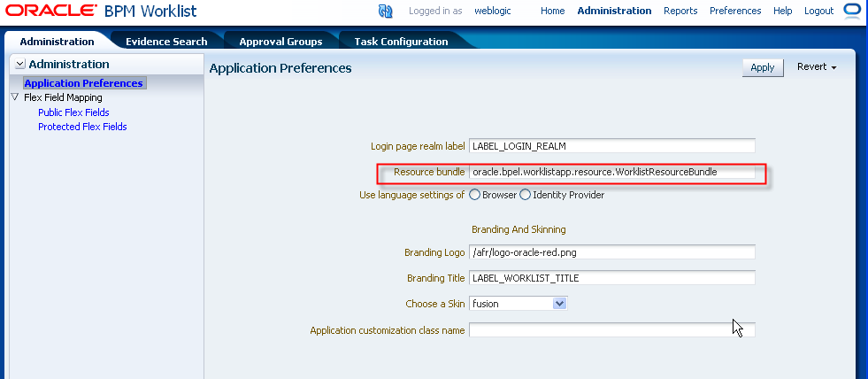Screen dimensions: 868x379
Task: Open Preferences in the top navigation
Action: (x=735, y=11)
